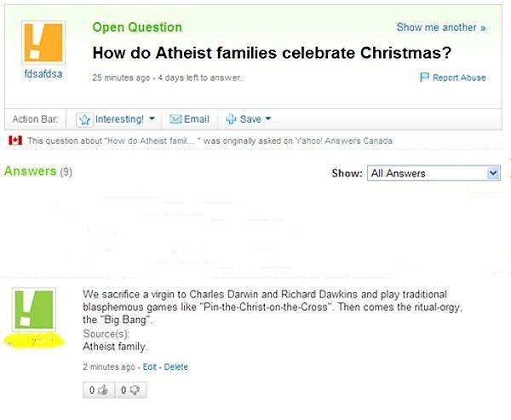Viewport: 511px width, 420px height.
Task: Click the Report Abuse link
Action: pyautogui.click(x=459, y=78)
